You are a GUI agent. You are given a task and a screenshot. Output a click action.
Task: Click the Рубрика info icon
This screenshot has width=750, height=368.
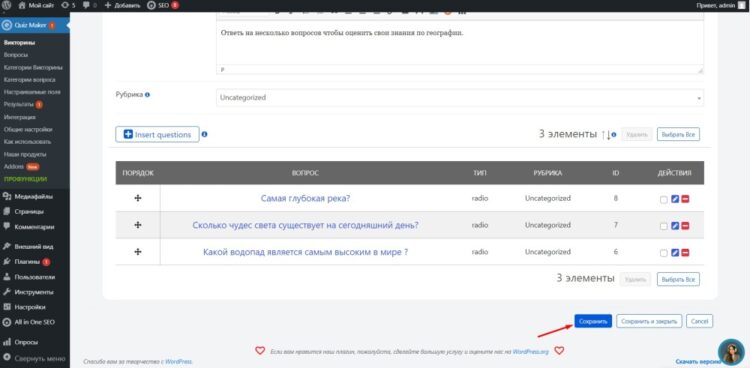pyautogui.click(x=147, y=95)
